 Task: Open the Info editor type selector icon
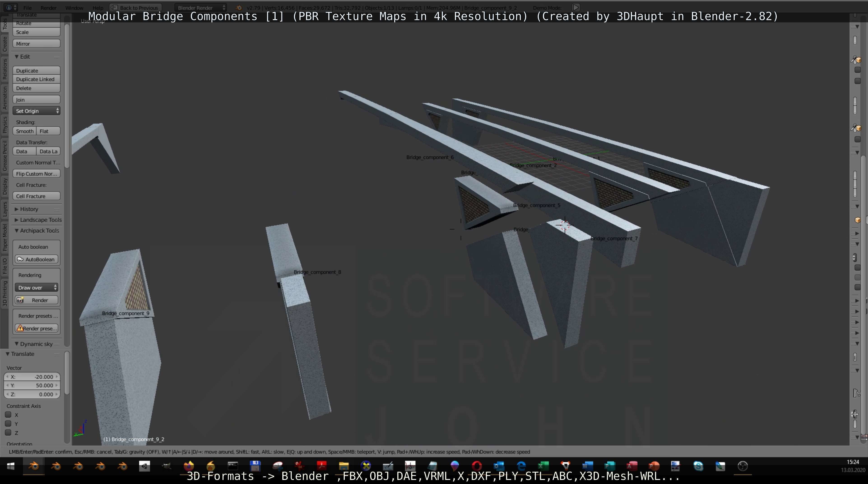pyautogui.click(x=11, y=7)
